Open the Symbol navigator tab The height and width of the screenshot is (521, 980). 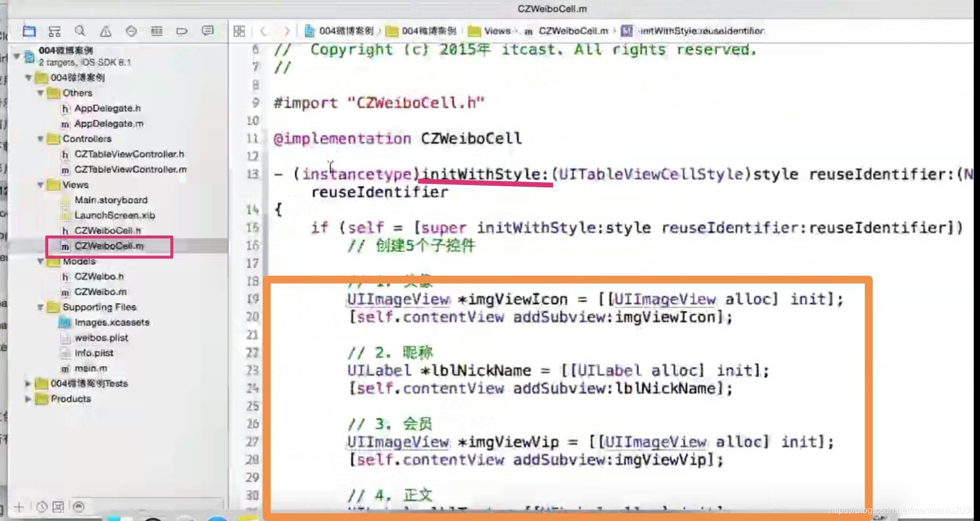click(x=55, y=31)
